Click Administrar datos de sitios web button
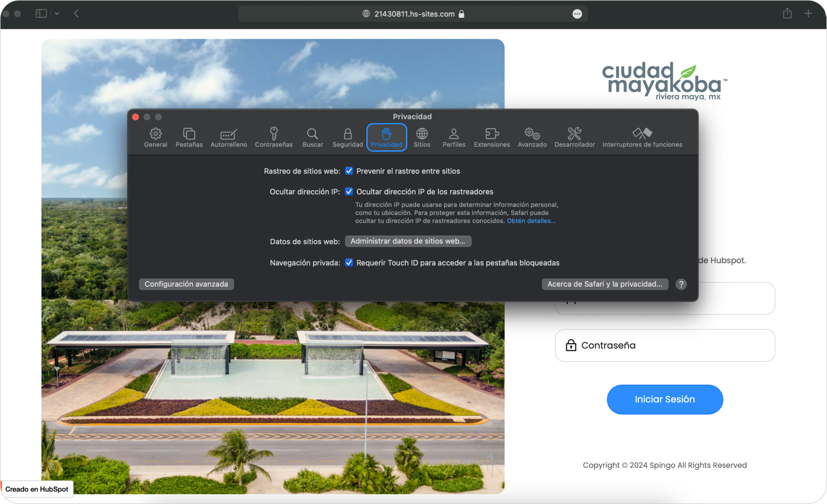The height and width of the screenshot is (504, 827). click(x=408, y=241)
